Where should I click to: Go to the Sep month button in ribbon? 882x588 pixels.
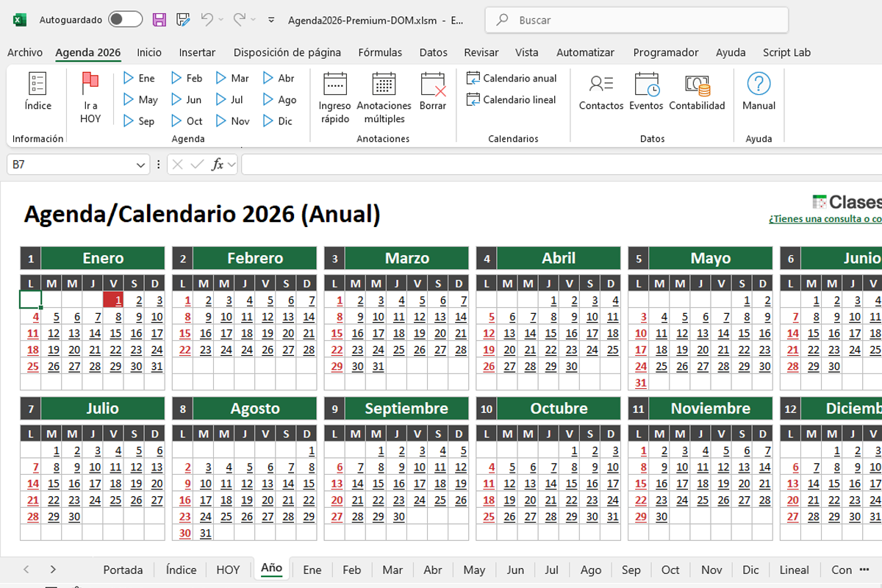pos(139,121)
